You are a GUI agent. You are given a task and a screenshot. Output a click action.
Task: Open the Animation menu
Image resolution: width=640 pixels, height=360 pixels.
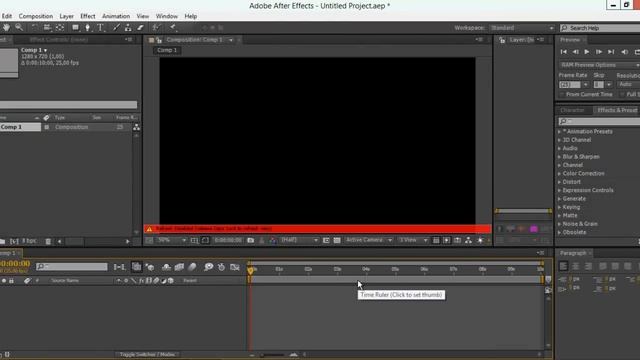[116, 16]
